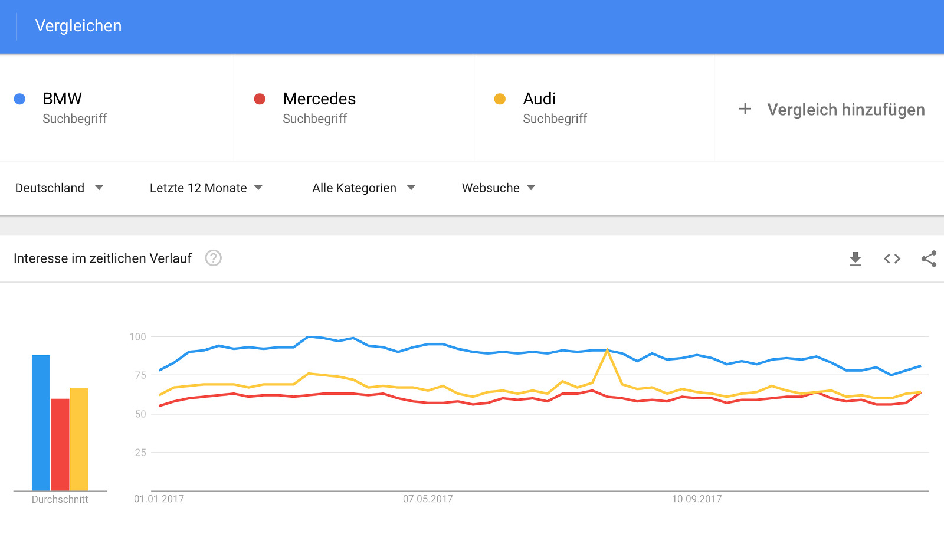Edit the BMW search term

click(x=62, y=99)
